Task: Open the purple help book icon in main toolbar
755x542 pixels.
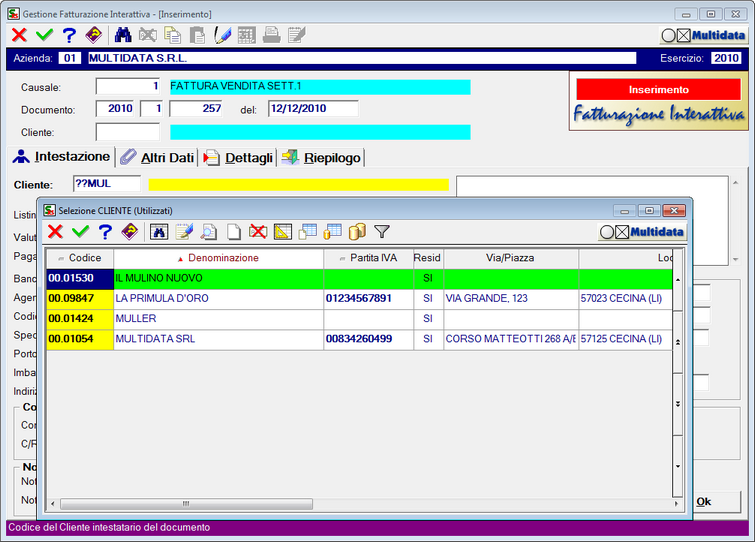Action: point(94,35)
